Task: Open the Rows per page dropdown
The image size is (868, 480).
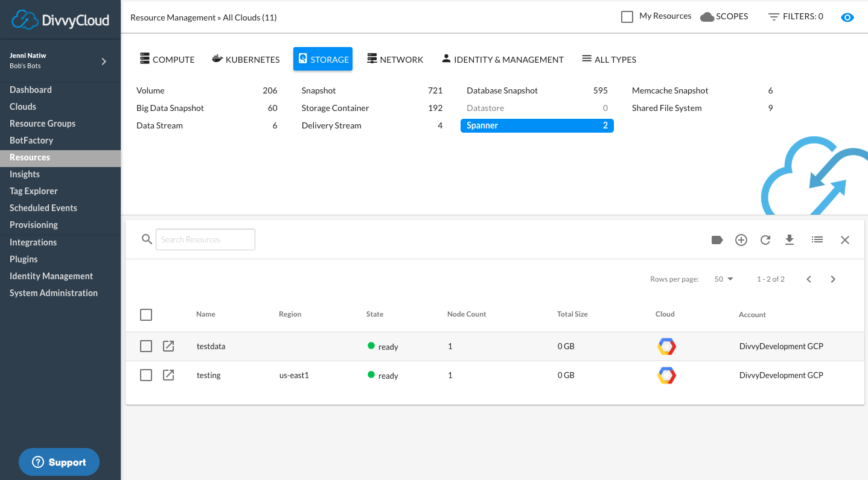Action: pyautogui.click(x=723, y=279)
